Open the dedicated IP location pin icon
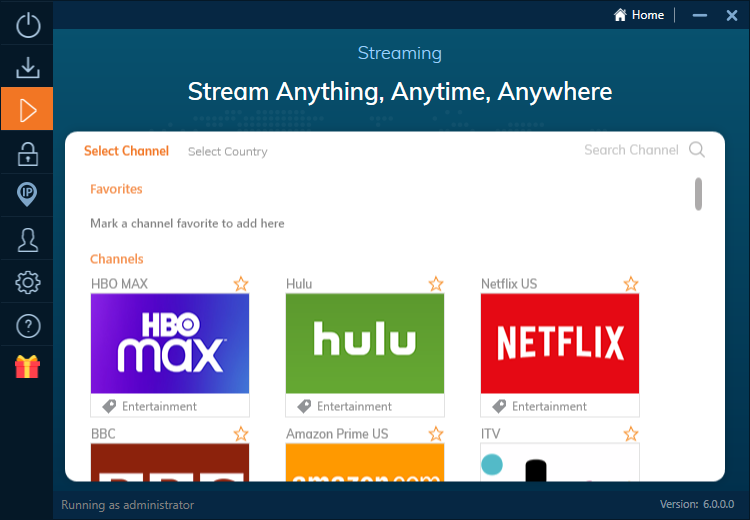Screen dimensions: 750x520 pyautogui.click(x=27, y=195)
